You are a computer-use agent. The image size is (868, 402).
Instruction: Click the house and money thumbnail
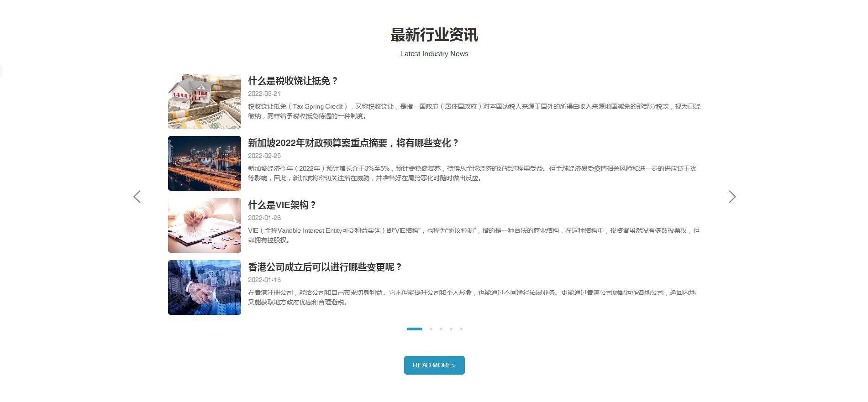point(205,101)
